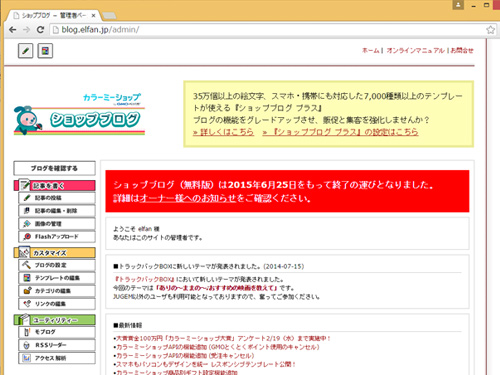This screenshot has height=375, width=500.
Task: Follow the 詳しくはこちら link
Action: 223,132
